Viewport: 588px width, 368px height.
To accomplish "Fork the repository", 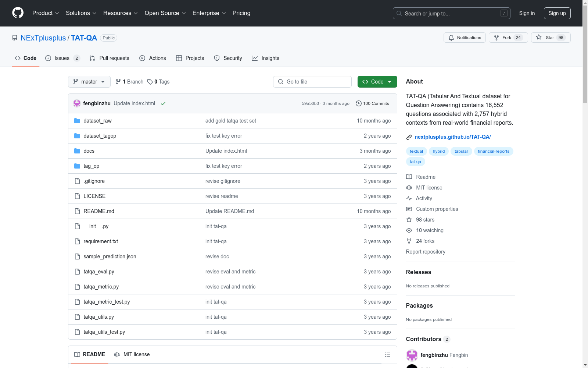I will click(508, 38).
